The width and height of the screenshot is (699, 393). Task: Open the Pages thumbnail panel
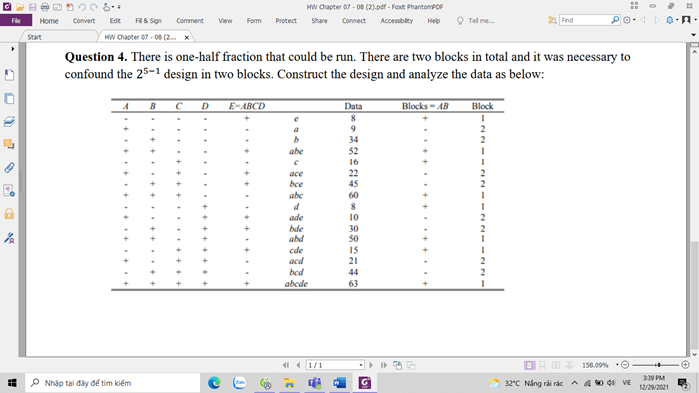pyautogui.click(x=9, y=98)
